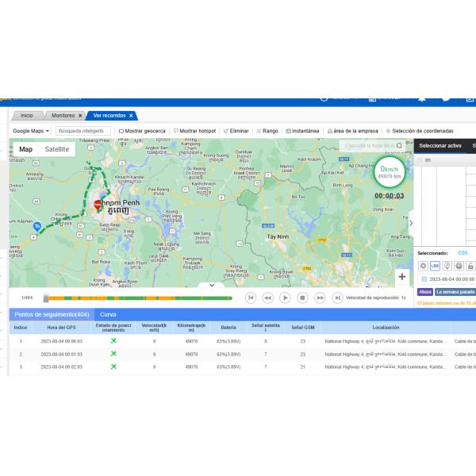
Task: Collapse the map with the down chevron
Action: click(x=212, y=284)
